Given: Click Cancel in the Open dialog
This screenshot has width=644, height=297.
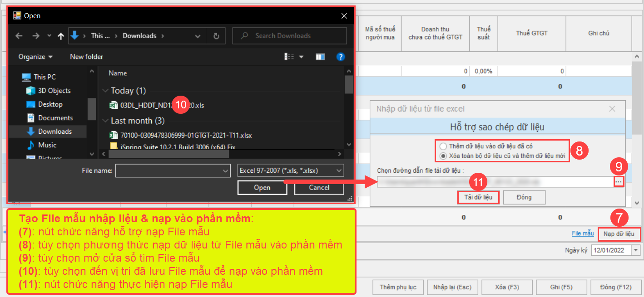Looking at the screenshot, I should (319, 188).
